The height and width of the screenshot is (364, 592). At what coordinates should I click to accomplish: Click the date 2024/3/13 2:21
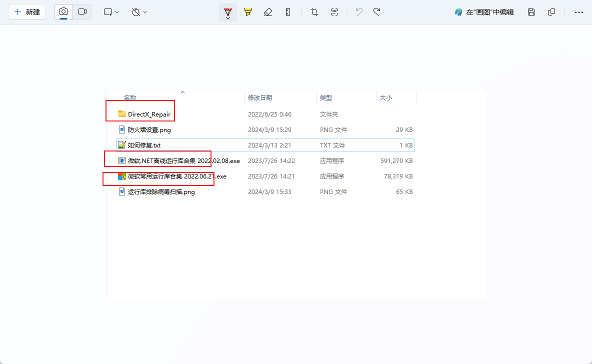269,145
